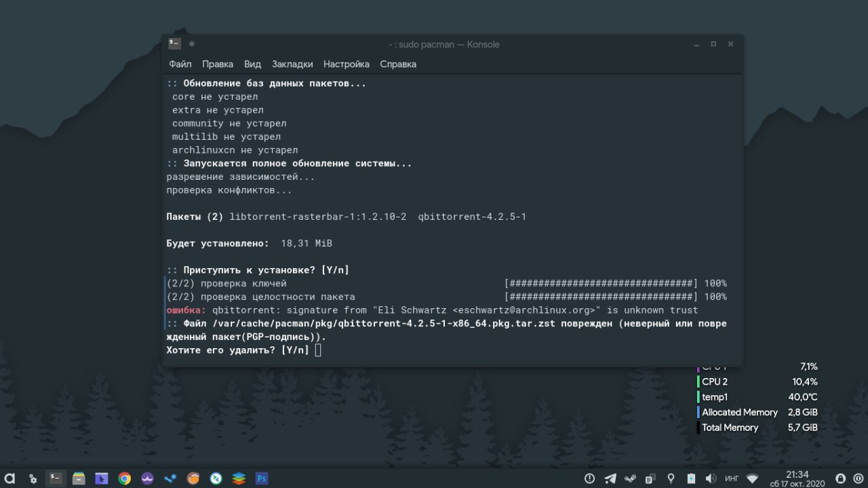
Task: Click the "multilib не устарел" line
Action: 226,136
